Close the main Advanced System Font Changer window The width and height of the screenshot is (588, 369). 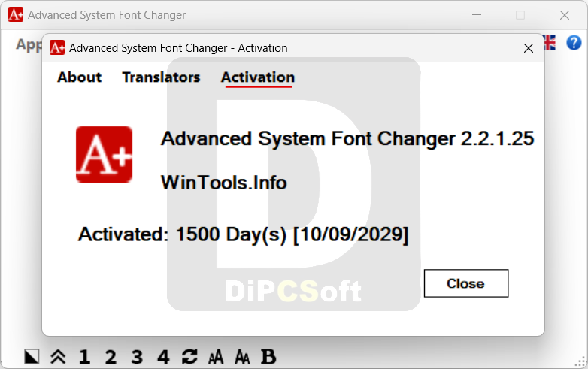coord(565,15)
